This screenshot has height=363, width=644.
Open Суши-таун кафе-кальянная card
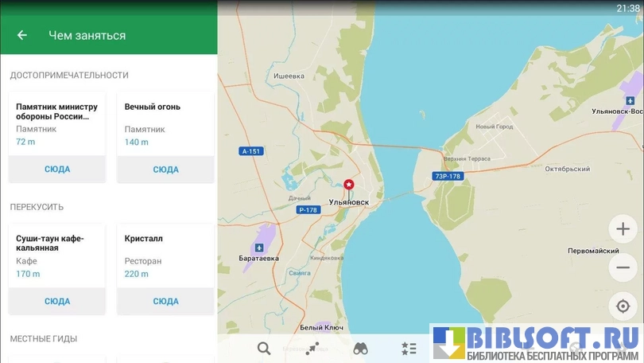tap(57, 255)
